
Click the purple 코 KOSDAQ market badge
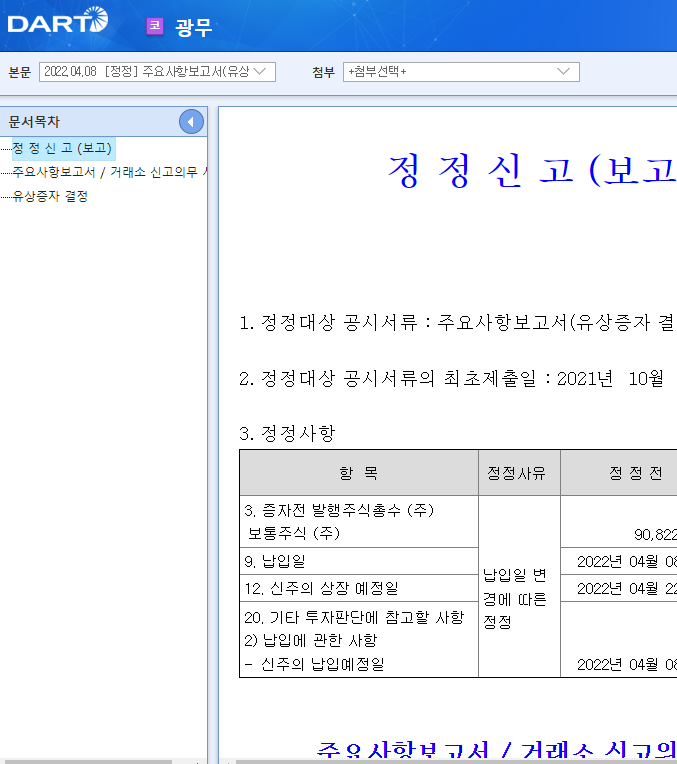tap(155, 26)
